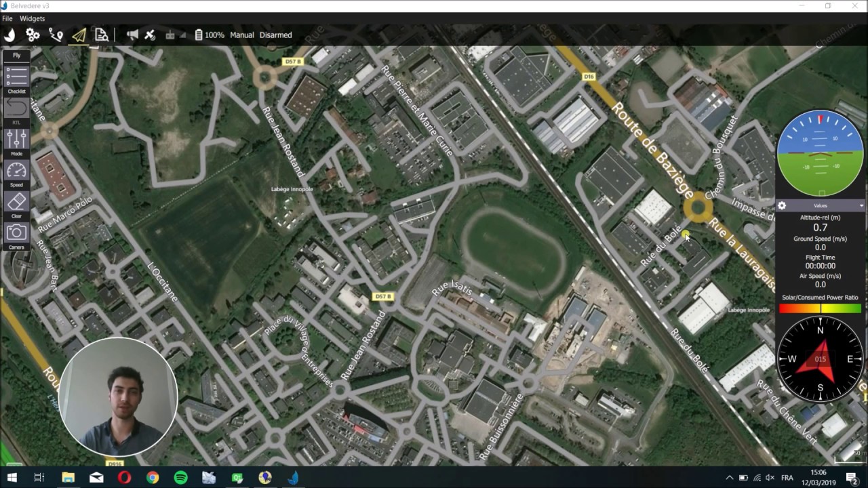Show GPS satellite status icon
Screen dimensions: 868x488
click(150, 35)
